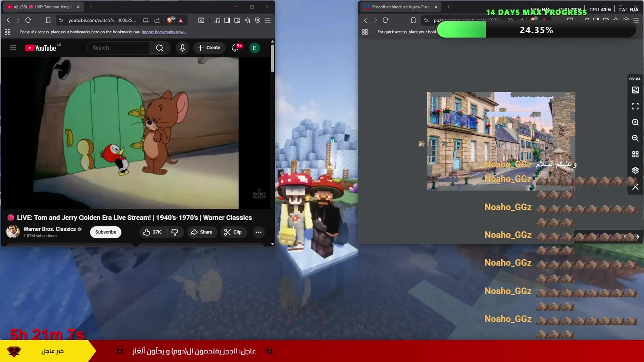Open the Brave Wallet icon in YouTube window

pos(237,20)
